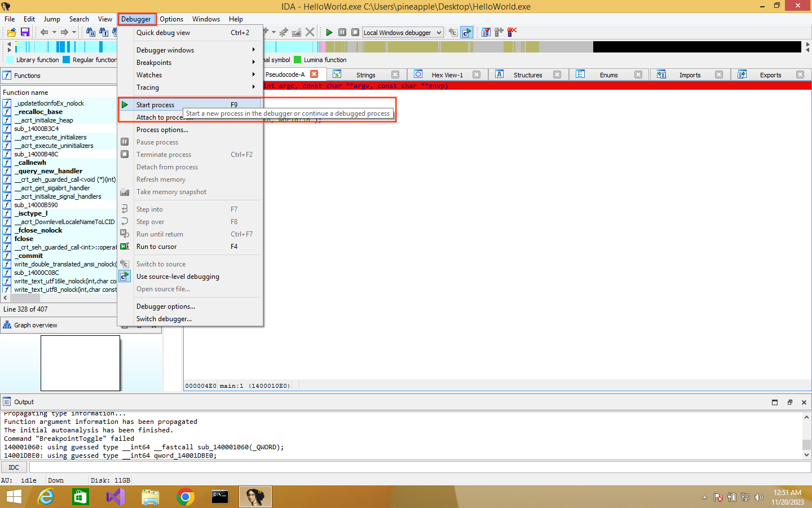
Task: Select Process options... menu entry
Action: point(190,130)
